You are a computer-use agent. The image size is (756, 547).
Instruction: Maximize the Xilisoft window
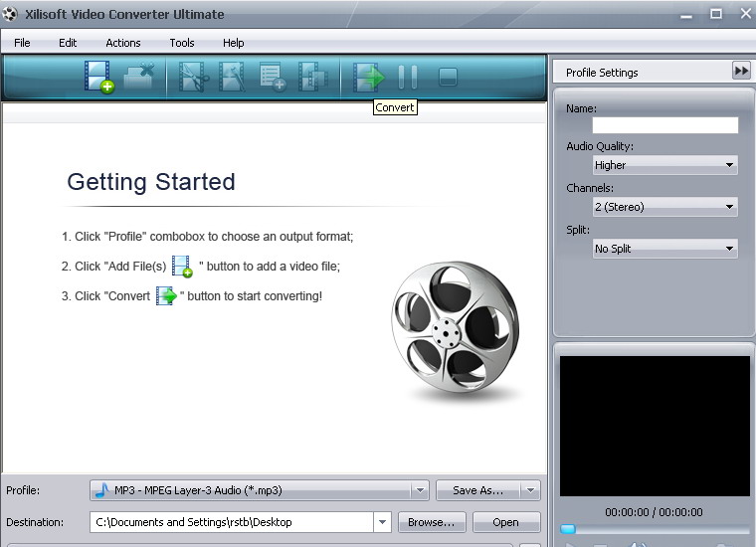(716, 14)
